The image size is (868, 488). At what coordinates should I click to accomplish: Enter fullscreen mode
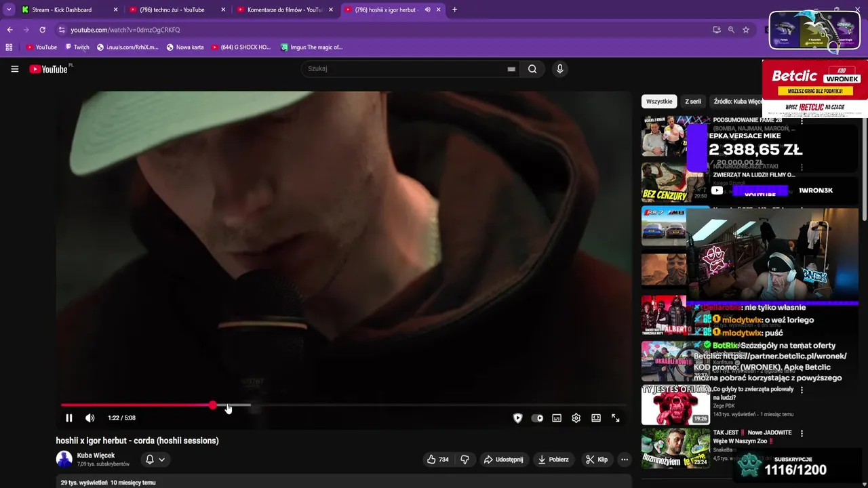pyautogui.click(x=616, y=418)
